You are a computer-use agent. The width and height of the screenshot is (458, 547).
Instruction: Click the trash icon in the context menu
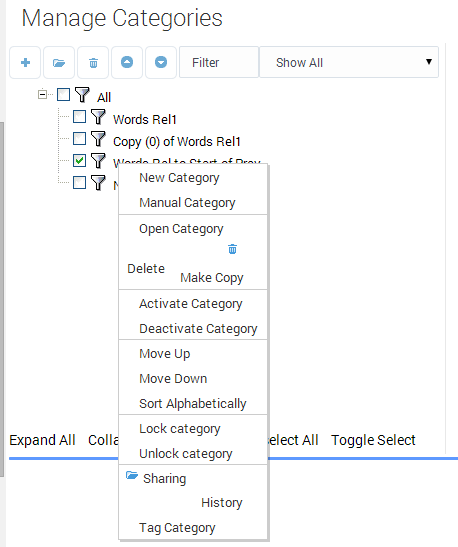point(232,249)
